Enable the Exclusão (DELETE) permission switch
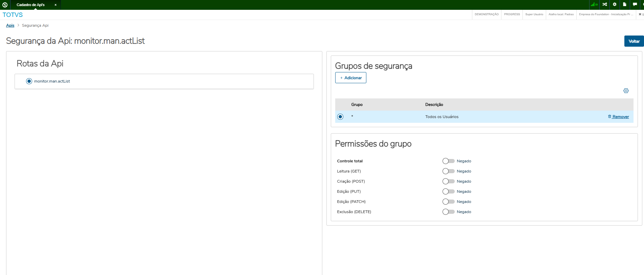 point(448,212)
